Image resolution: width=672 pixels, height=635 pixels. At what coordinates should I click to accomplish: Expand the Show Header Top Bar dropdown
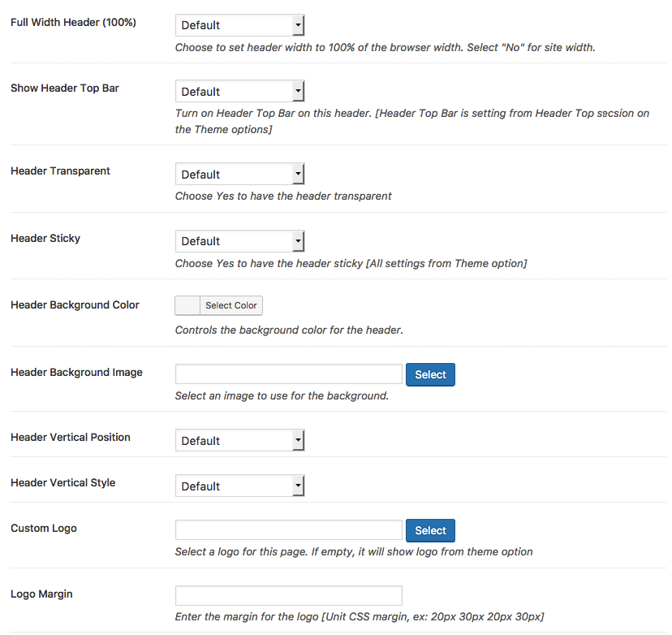click(239, 92)
